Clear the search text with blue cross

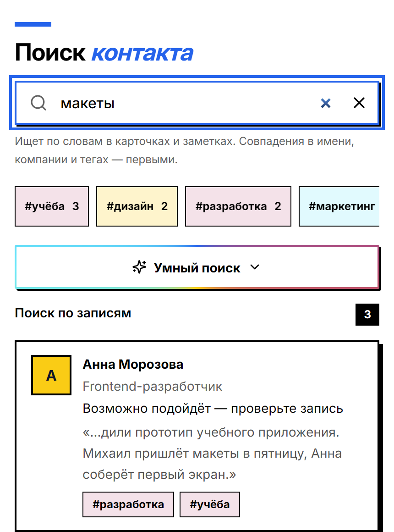click(x=325, y=103)
